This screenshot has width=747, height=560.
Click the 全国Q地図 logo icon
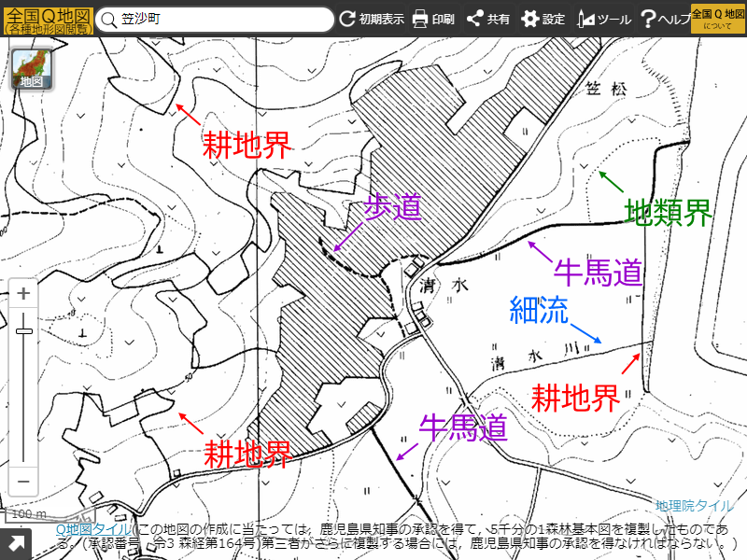pyautogui.click(x=45, y=18)
